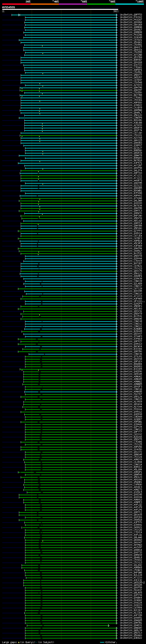Select hit UniRef100_B8Q9D4
The height and width of the screenshot is (644, 146).
[131, 364]
